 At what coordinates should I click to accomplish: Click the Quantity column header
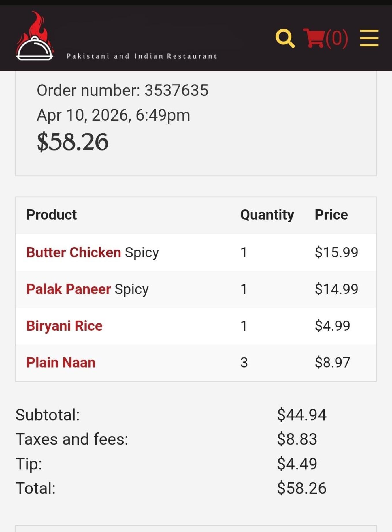point(267,215)
